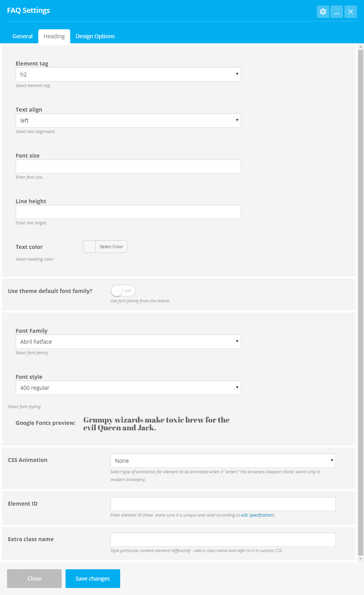This screenshot has height=595, width=364.
Task: Click the FAQ Settings title text
Action: 28,11
